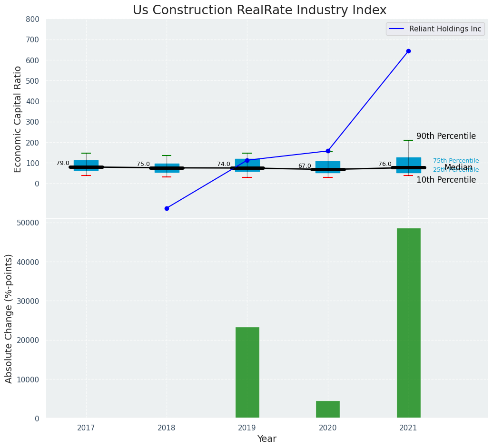Click the small 2020 green bar
The width and height of the screenshot is (493, 448).
click(328, 409)
